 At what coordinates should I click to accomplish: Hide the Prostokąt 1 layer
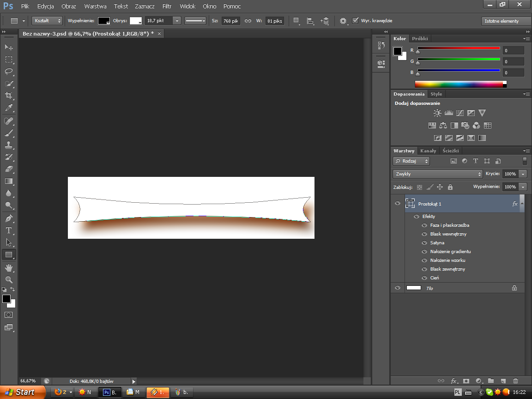click(398, 204)
